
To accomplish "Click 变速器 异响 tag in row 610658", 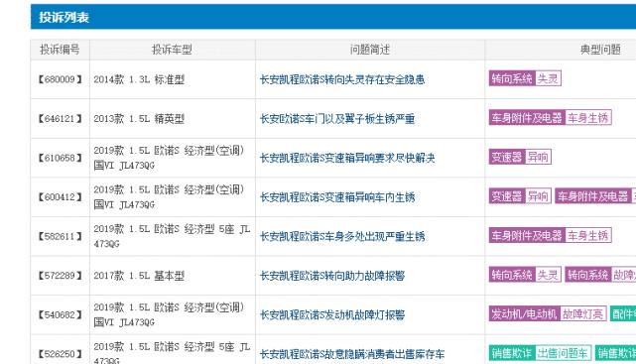I will (x=520, y=157).
